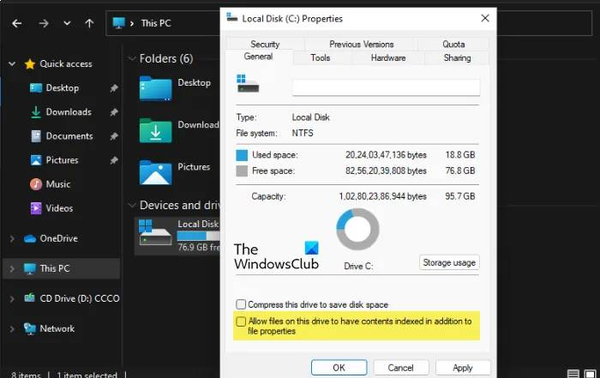Click the Apply button
Viewport: 600px width, 378px height.
[463, 368]
